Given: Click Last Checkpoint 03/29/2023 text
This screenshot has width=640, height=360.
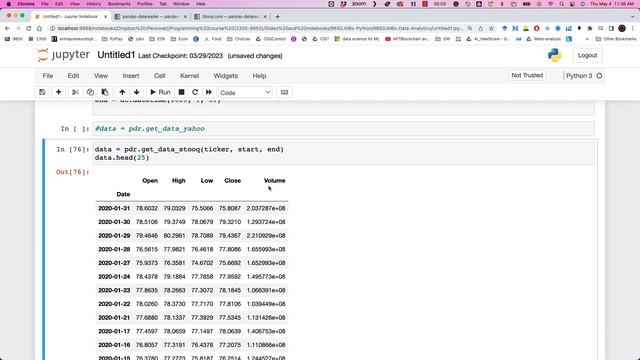Looking at the screenshot, I should click(180, 56).
